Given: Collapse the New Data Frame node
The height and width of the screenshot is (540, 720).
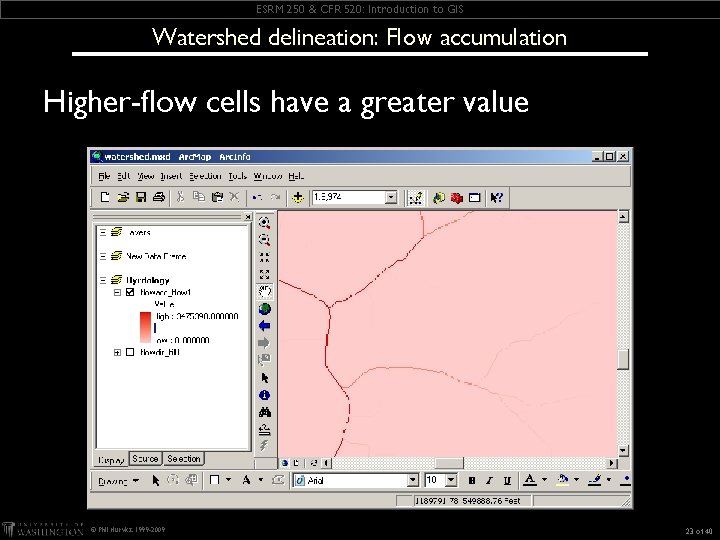Looking at the screenshot, I should coord(103,256).
